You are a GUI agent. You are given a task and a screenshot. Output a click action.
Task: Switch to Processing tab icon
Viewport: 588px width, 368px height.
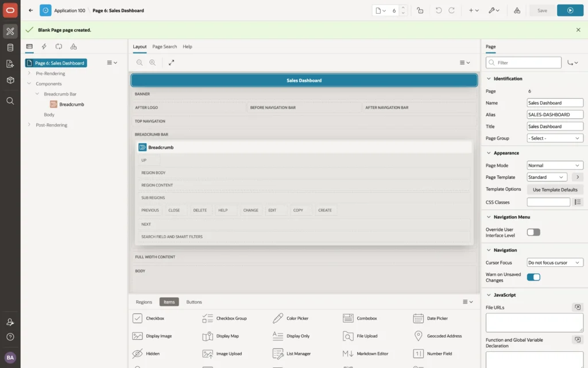(59, 47)
